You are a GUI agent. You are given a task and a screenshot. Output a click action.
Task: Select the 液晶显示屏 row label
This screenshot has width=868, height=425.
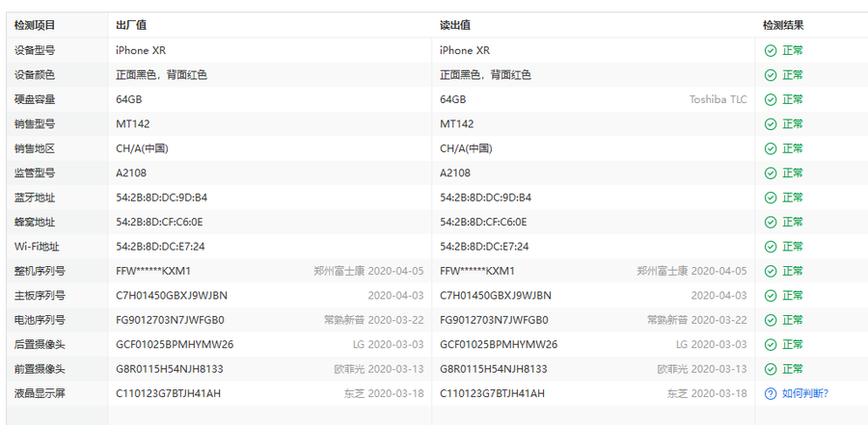40,393
